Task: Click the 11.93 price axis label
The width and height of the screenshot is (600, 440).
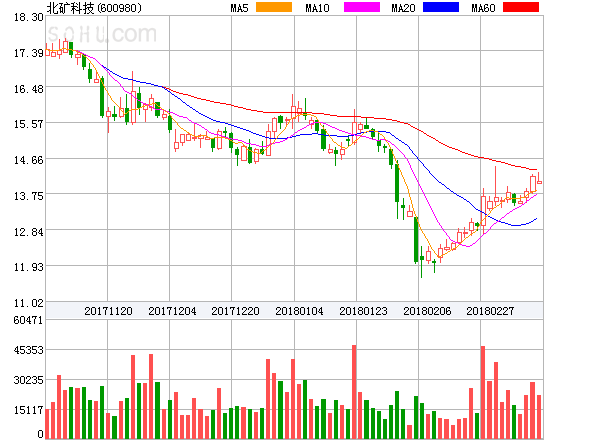Action: click(x=29, y=267)
